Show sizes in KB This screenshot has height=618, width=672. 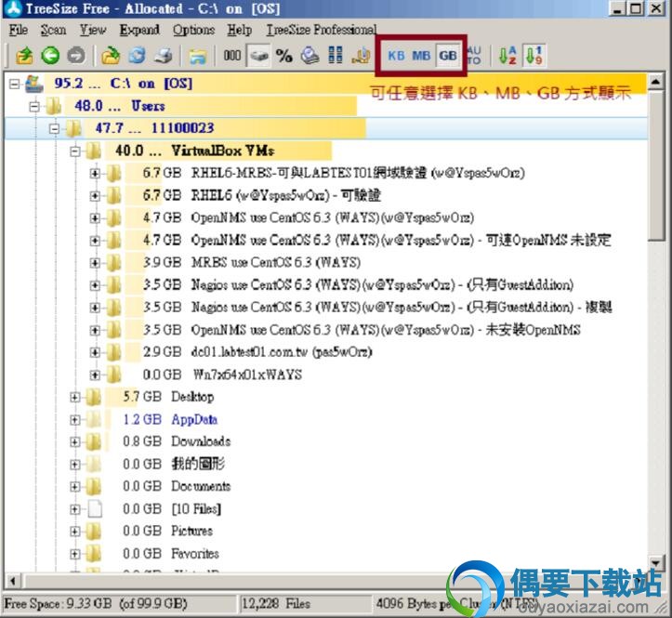(396, 56)
